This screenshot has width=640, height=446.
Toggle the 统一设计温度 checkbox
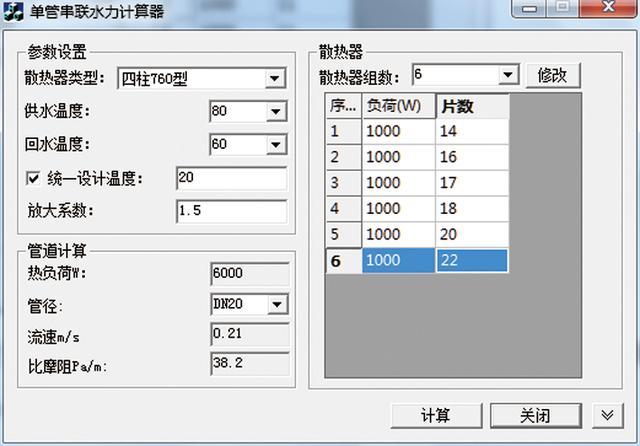[33, 178]
